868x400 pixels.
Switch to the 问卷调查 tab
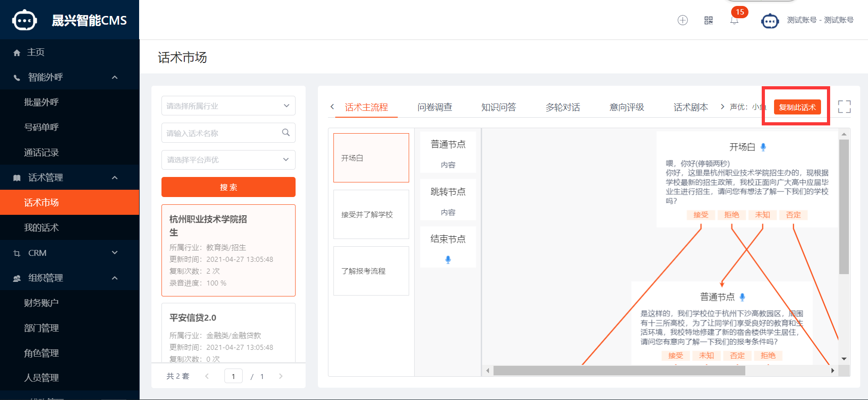[435, 107]
